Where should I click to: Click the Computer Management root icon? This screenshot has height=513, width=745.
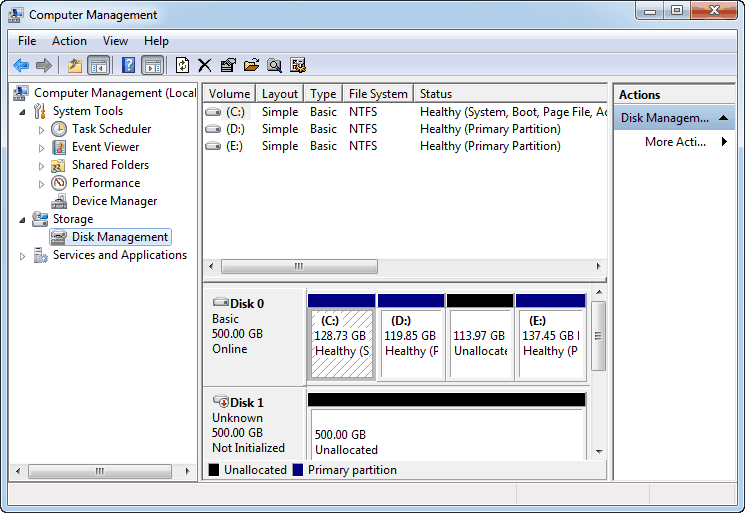pyautogui.click(x=20, y=93)
